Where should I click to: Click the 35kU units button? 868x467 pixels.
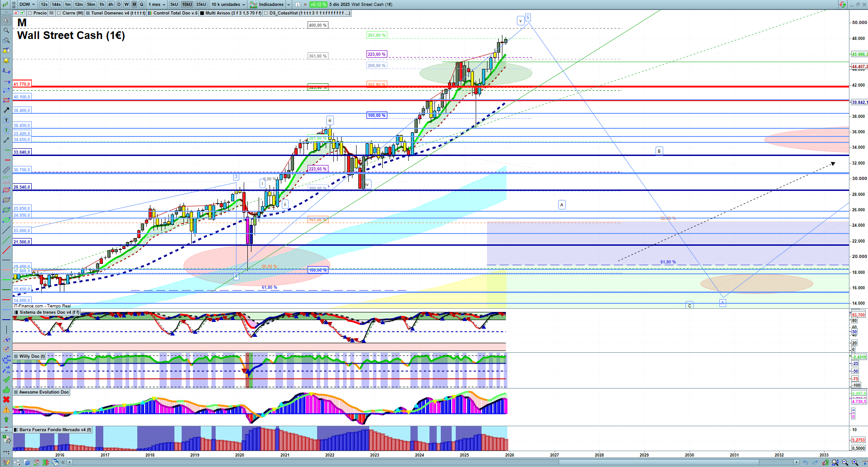[x=201, y=5]
